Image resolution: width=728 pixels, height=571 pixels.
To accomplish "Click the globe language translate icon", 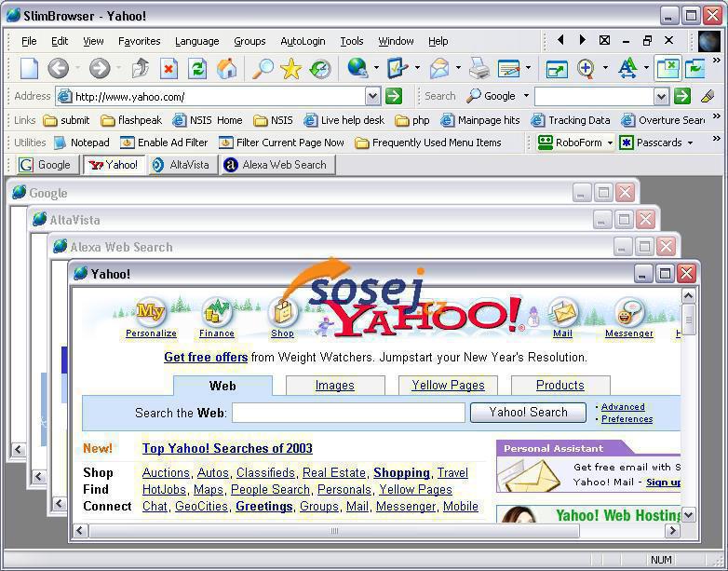I will click(x=357, y=68).
